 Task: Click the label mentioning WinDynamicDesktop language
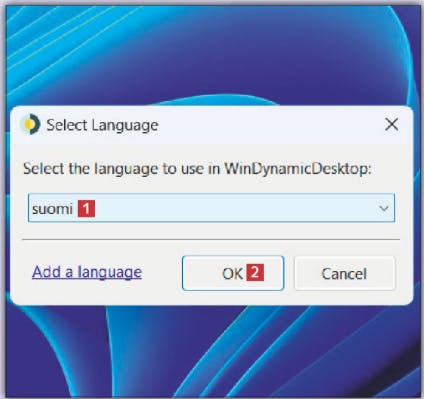(197, 169)
